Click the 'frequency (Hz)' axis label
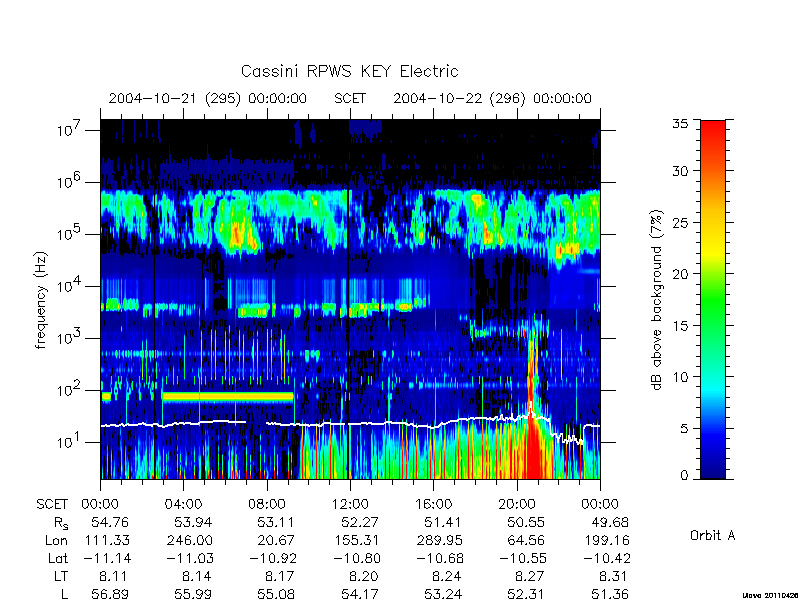Viewport: 800px width, 600px height. [41, 300]
